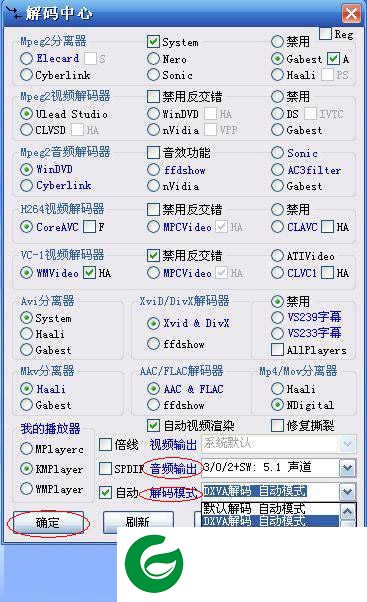Select nVidia Mpeg2 video decoder radio

153,130
